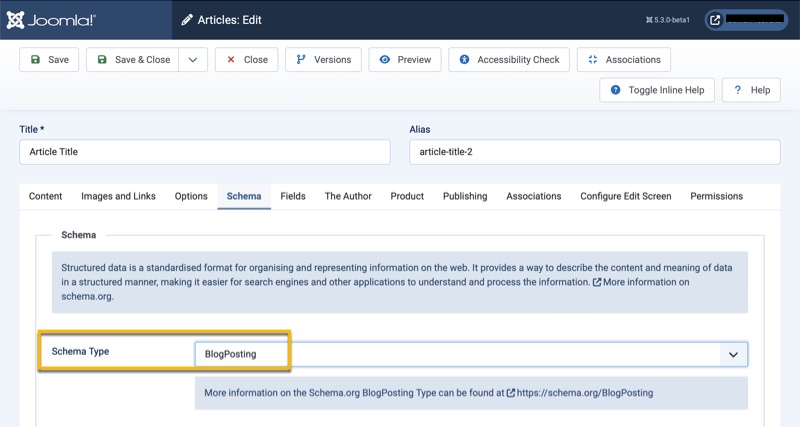Run the Accessibility Check

tap(509, 60)
